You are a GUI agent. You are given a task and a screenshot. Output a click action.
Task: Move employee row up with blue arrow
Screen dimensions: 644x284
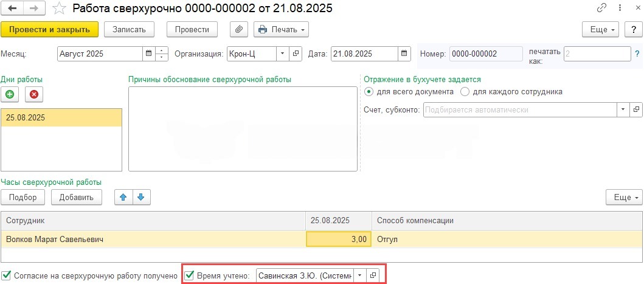click(x=124, y=197)
